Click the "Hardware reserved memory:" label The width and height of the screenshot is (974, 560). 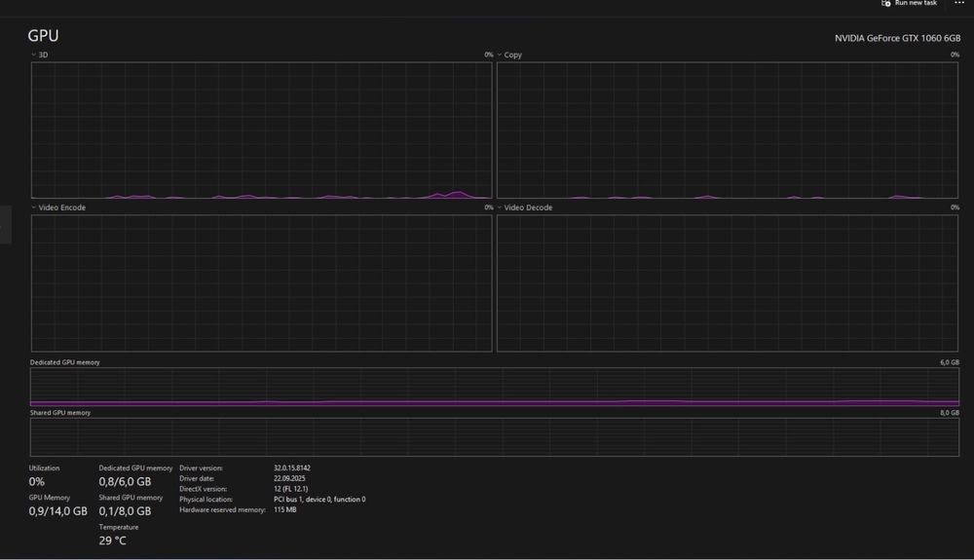click(222, 509)
